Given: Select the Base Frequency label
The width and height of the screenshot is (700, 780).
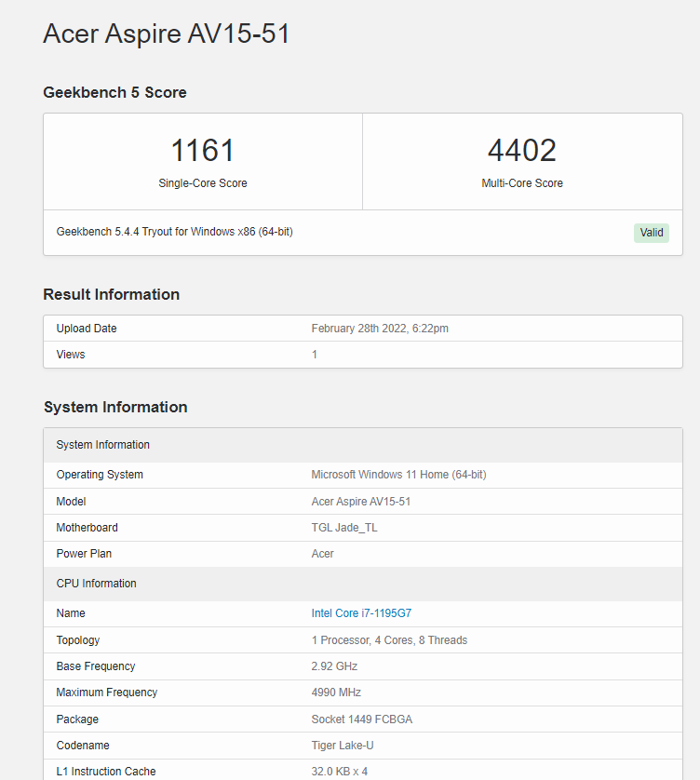Looking at the screenshot, I should point(96,666).
